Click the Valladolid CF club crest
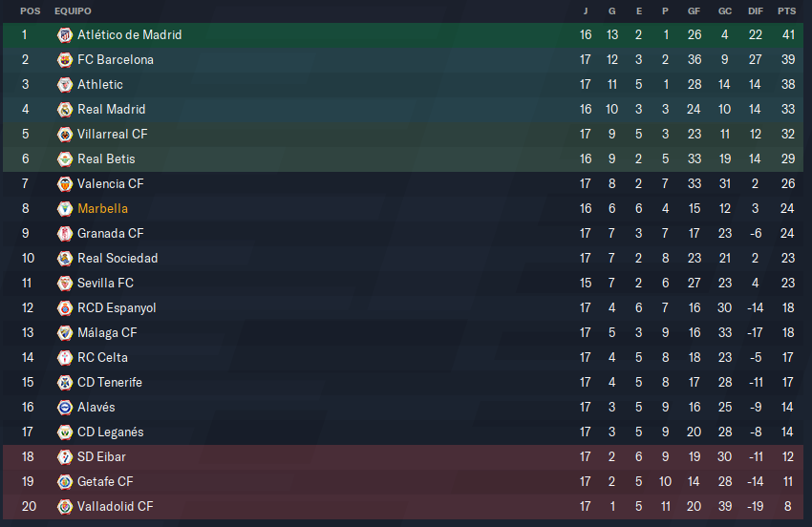The image size is (812, 527). pyautogui.click(x=65, y=507)
